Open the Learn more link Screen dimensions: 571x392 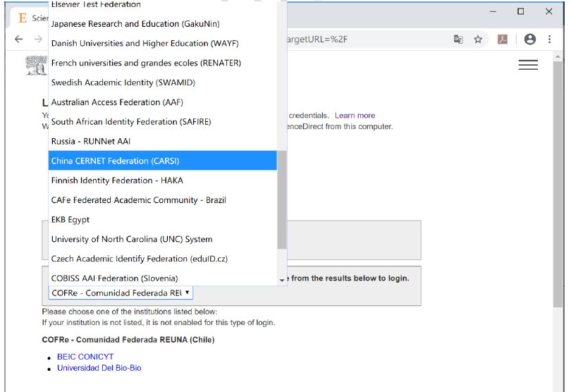(x=355, y=116)
